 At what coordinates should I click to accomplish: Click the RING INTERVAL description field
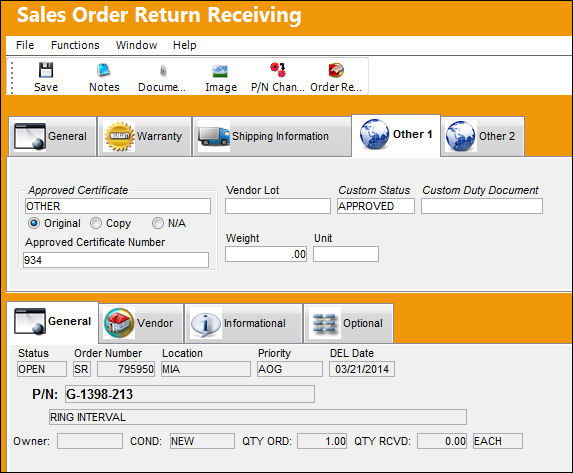258,417
